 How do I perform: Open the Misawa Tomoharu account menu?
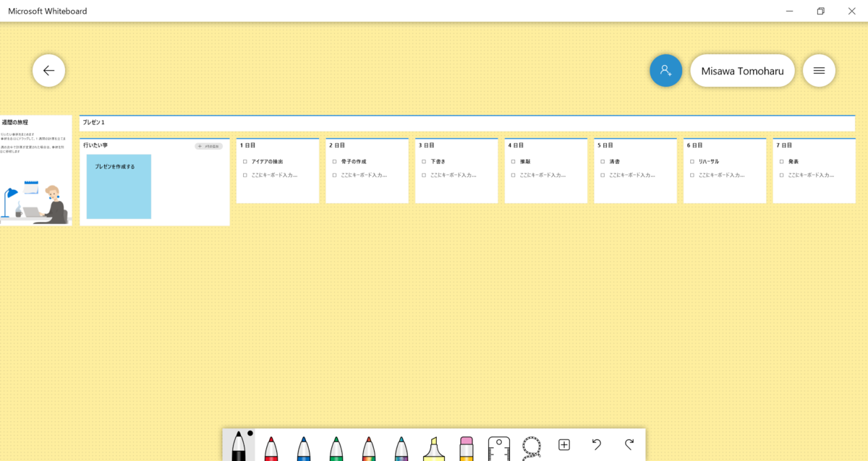[742, 70]
